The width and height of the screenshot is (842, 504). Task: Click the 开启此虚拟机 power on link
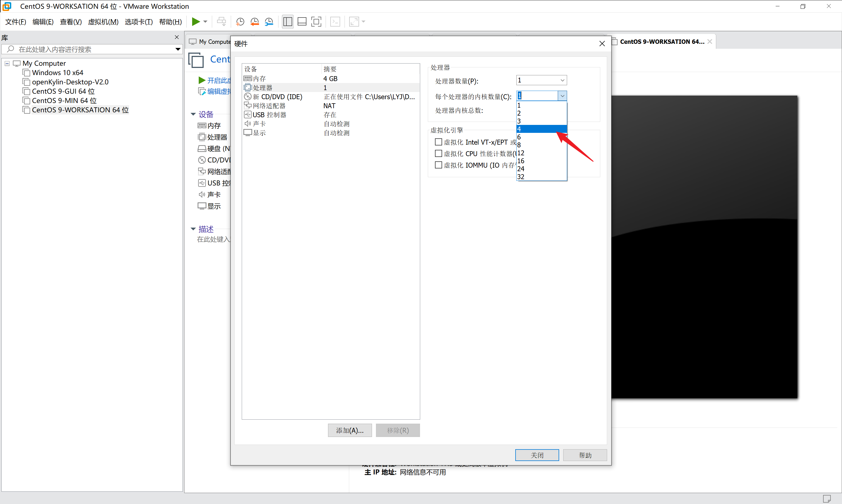point(219,81)
